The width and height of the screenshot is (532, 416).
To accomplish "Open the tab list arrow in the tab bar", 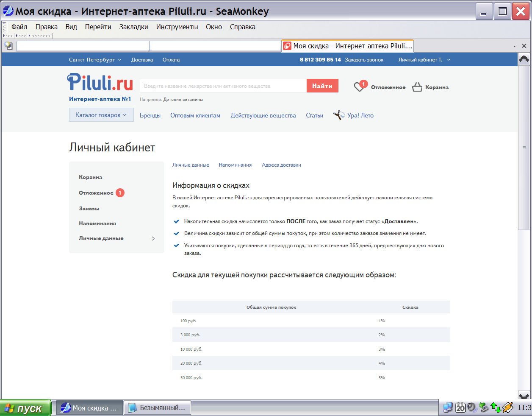I will [x=515, y=46].
